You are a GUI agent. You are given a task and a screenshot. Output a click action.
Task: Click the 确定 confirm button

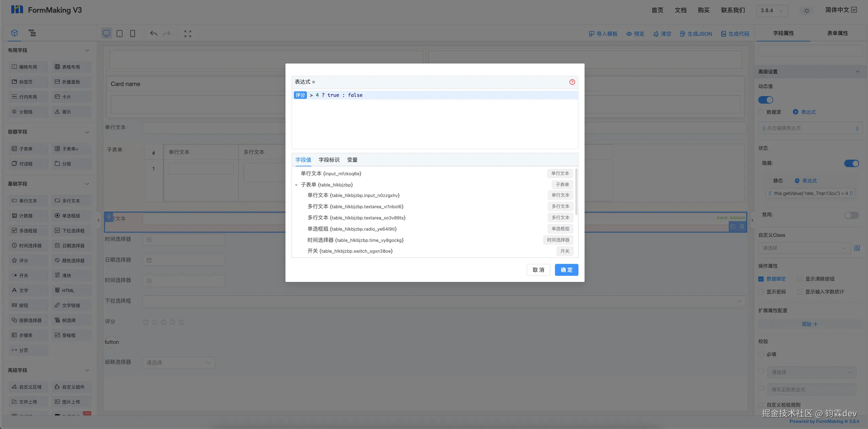point(566,270)
